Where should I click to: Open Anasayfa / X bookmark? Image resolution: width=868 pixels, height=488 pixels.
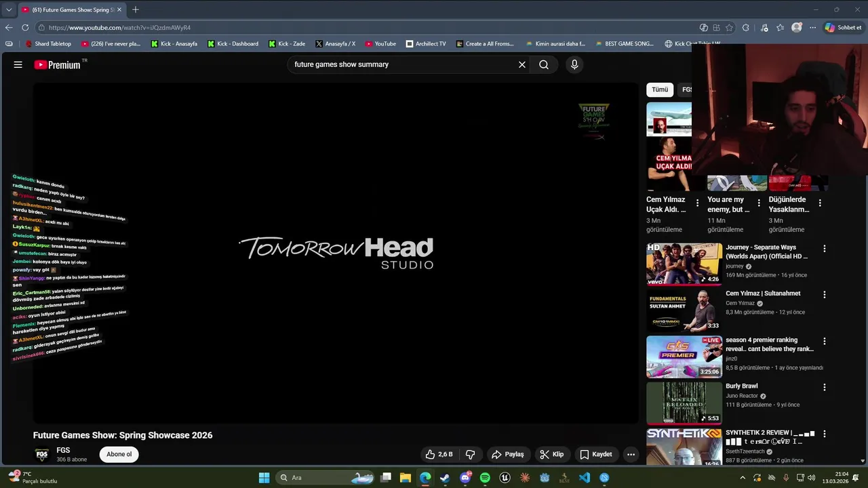tap(335, 43)
